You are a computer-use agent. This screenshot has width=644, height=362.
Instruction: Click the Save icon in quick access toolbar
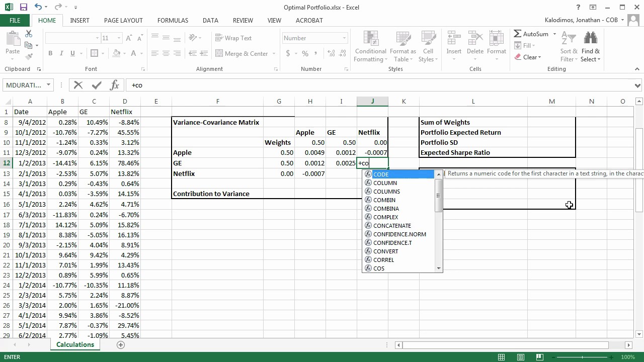[24, 8]
